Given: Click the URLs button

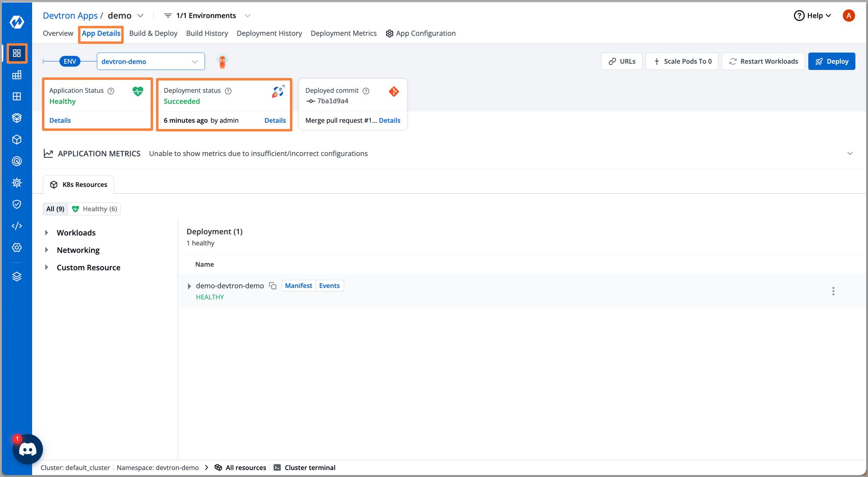Looking at the screenshot, I should tap(621, 62).
